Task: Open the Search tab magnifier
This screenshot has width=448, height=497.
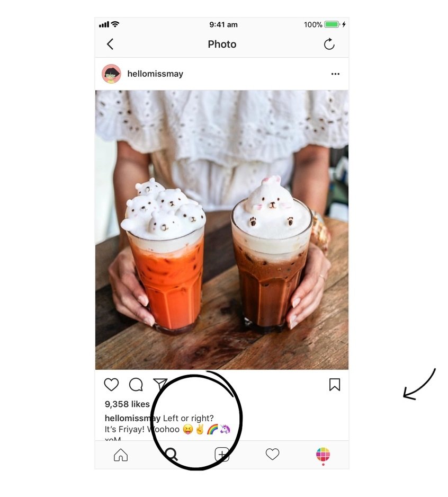Action: click(x=172, y=454)
